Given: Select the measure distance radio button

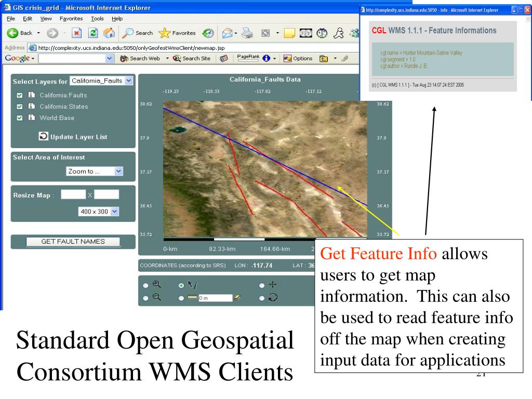Looking at the screenshot, I should pos(181,298).
